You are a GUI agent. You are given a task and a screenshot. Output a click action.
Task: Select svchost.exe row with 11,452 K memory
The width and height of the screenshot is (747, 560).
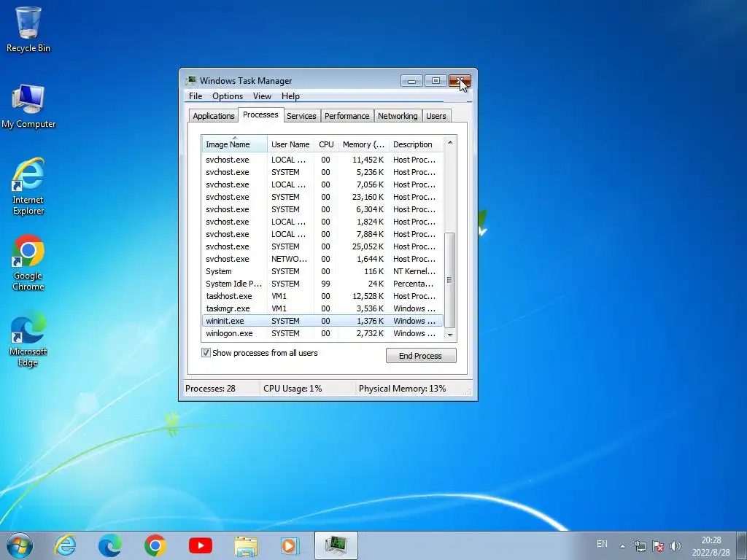click(x=322, y=160)
